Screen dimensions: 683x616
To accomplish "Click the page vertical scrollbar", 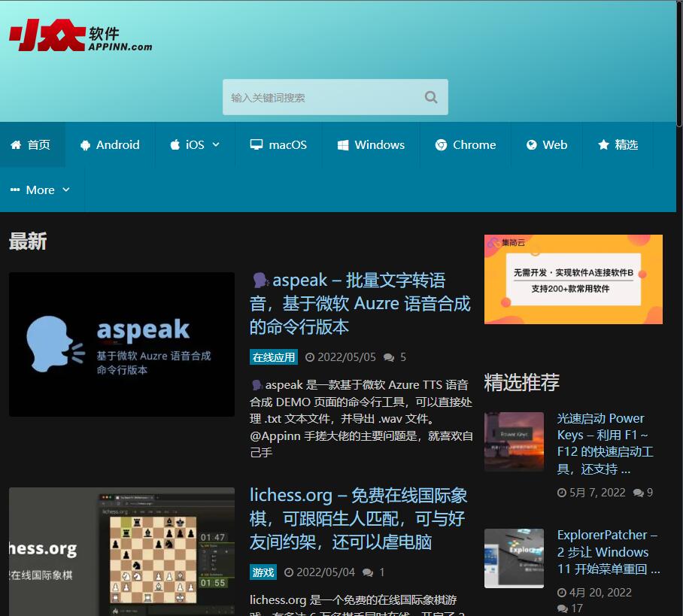I will [679, 64].
